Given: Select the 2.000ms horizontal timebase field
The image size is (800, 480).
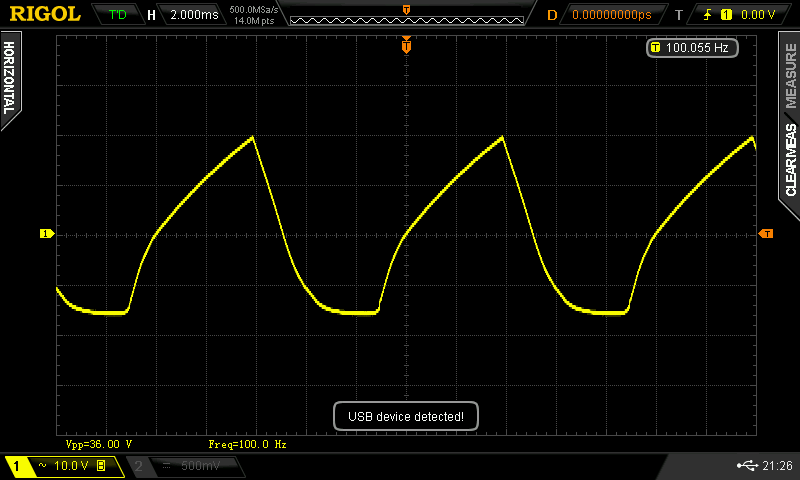Looking at the screenshot, I should 192,15.
